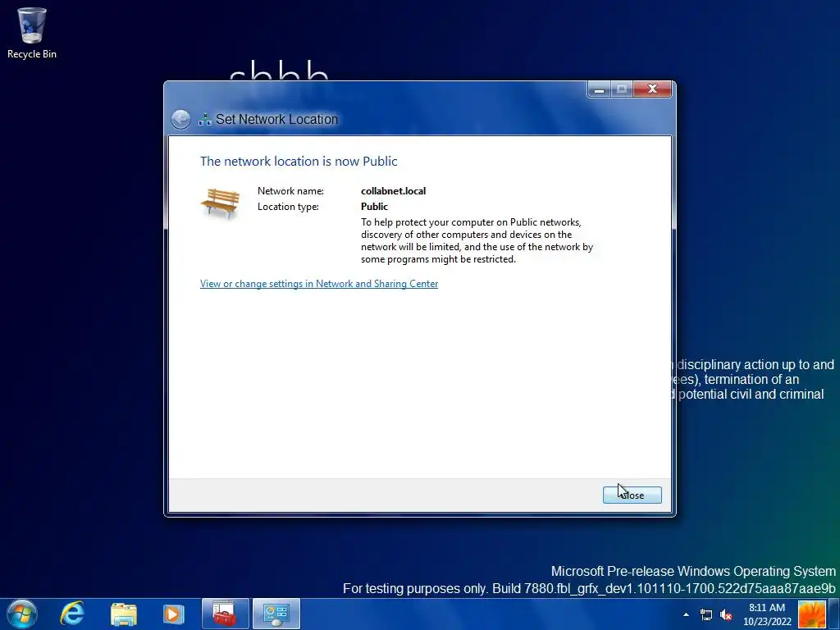Click the network name collabnet.local
840x630 pixels.
click(x=393, y=190)
